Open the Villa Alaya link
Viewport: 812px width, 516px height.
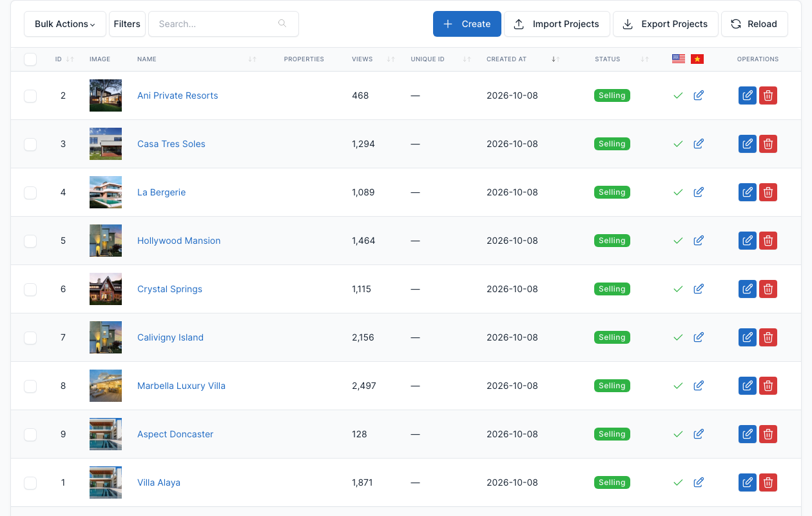click(159, 482)
